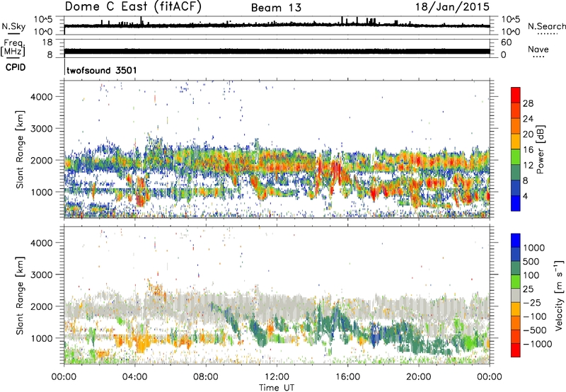566x392 pixels.
Task: Click the 'twofsound 3501' control program text
Action: coord(102,70)
